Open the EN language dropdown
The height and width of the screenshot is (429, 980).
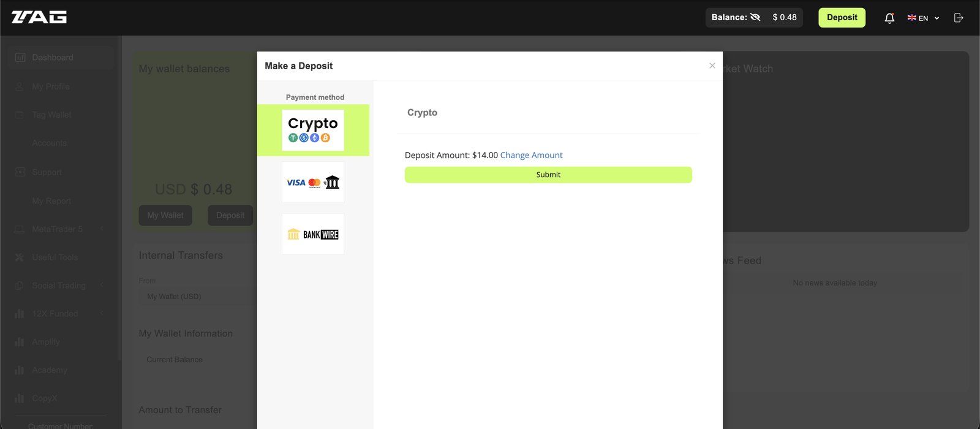coord(923,18)
